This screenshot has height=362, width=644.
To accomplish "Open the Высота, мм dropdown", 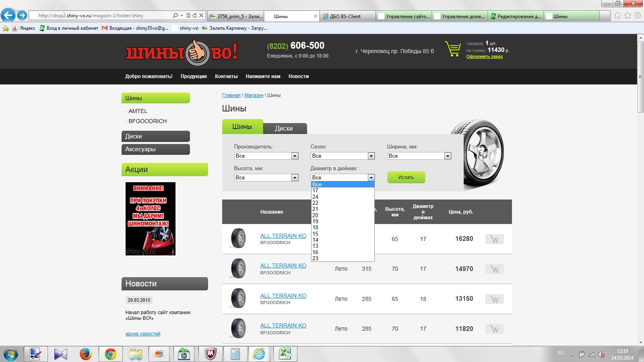I will tap(266, 177).
